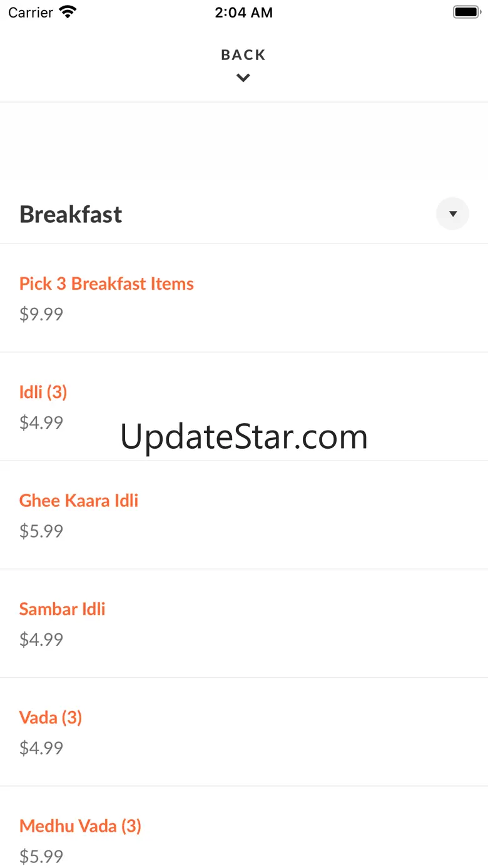The image size is (488, 868).
Task: Select Vada (3) from the menu
Action: tap(51, 717)
